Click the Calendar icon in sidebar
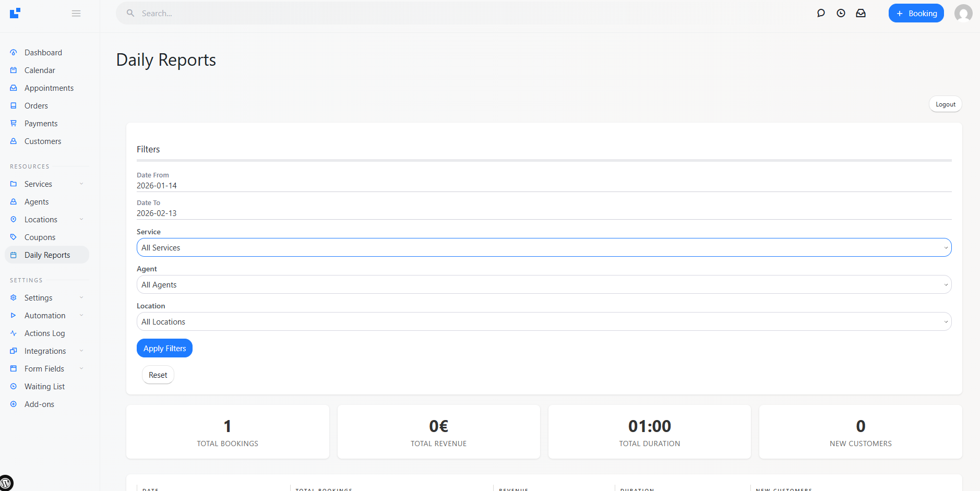Image resolution: width=980 pixels, height=491 pixels. 14,70
